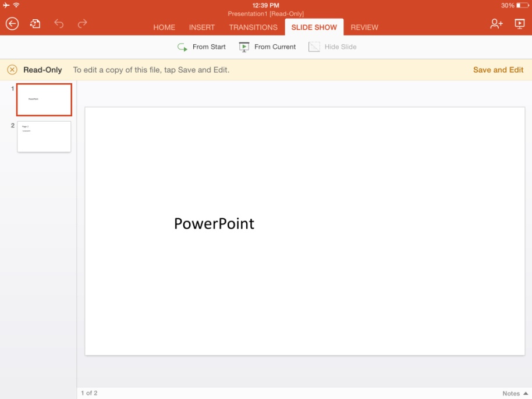Go to the REVIEW tab
This screenshot has width=532, height=399.
coord(364,27)
